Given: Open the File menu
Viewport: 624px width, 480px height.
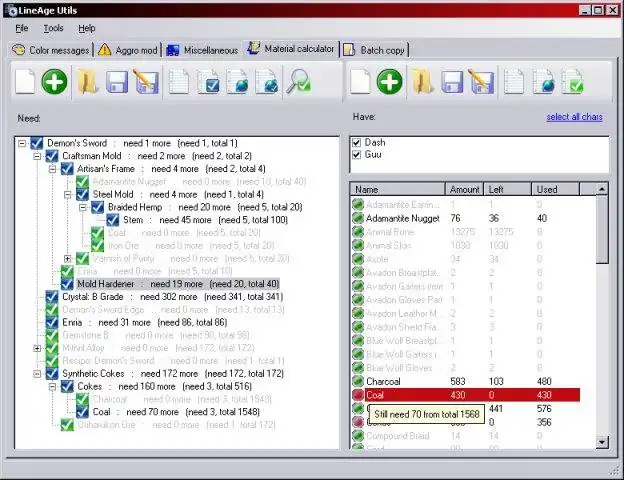Looking at the screenshot, I should [22, 28].
